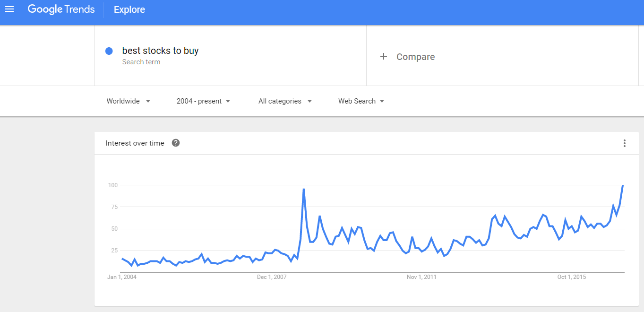Open the hamburger main menu
This screenshot has width=644, height=312.
click(9, 9)
